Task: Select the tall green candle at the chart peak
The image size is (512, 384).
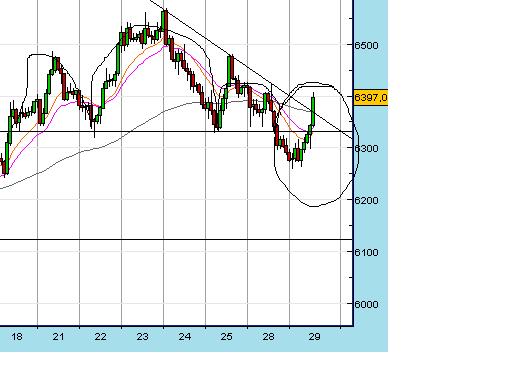Action: (163, 21)
